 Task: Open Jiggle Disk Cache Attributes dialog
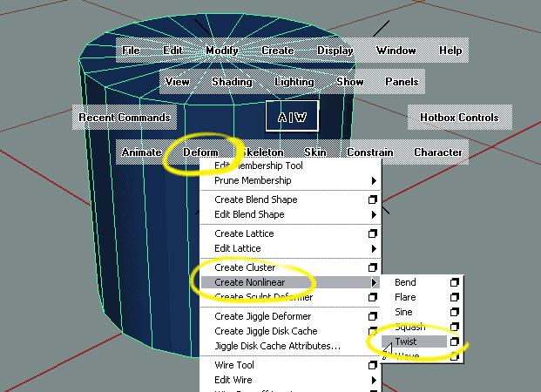277,346
